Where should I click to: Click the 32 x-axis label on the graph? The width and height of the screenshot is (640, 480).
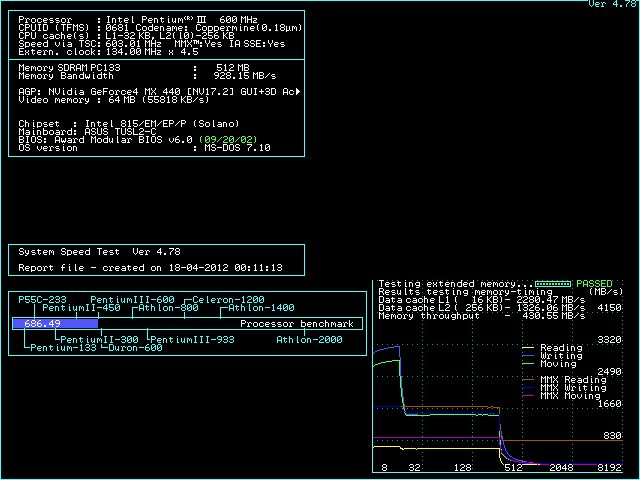pyautogui.click(x=414, y=468)
